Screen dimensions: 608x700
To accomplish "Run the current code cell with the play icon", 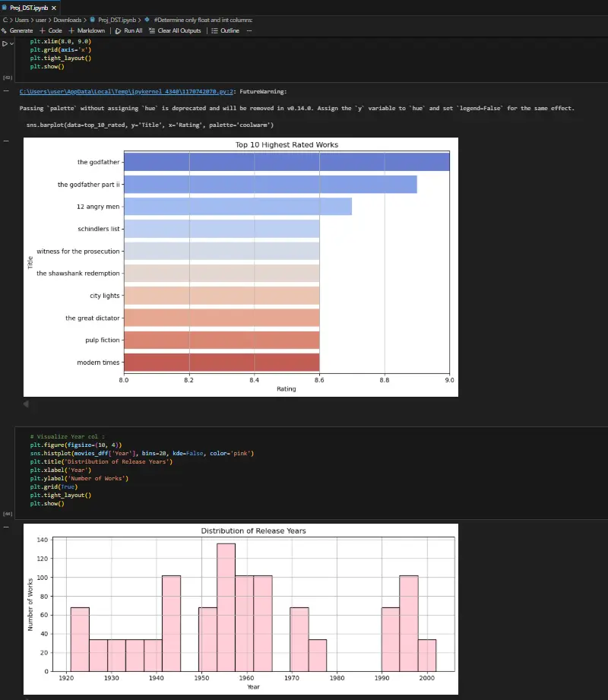I will pyautogui.click(x=5, y=43).
